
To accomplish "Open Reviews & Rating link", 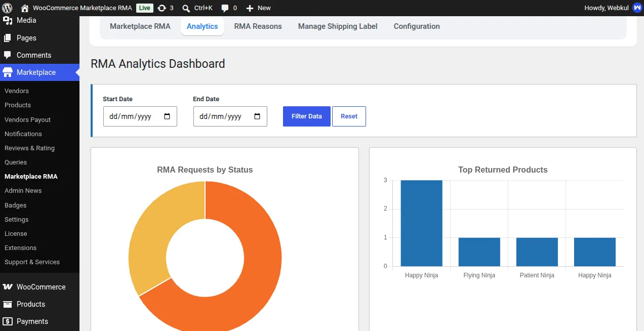I will [29, 148].
